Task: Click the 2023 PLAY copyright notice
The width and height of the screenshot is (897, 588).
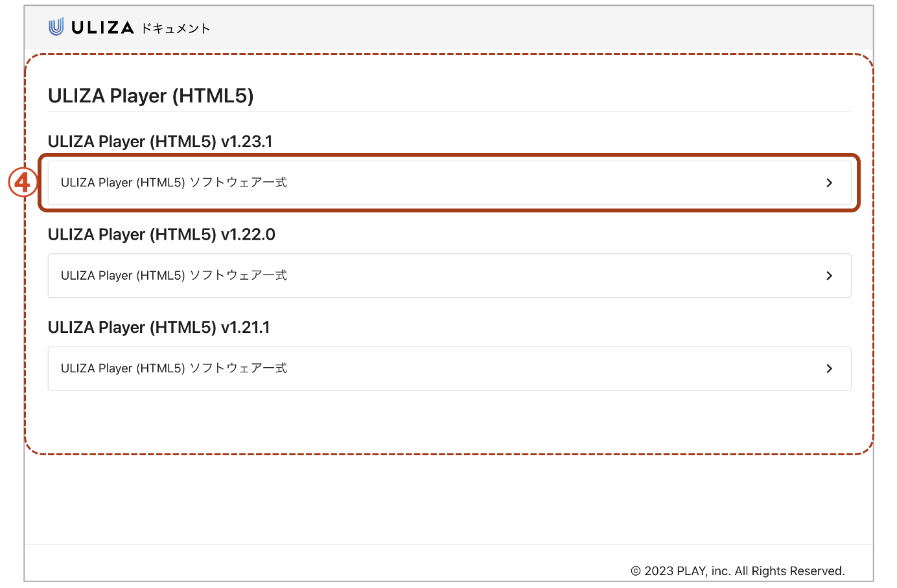Action: (738, 571)
